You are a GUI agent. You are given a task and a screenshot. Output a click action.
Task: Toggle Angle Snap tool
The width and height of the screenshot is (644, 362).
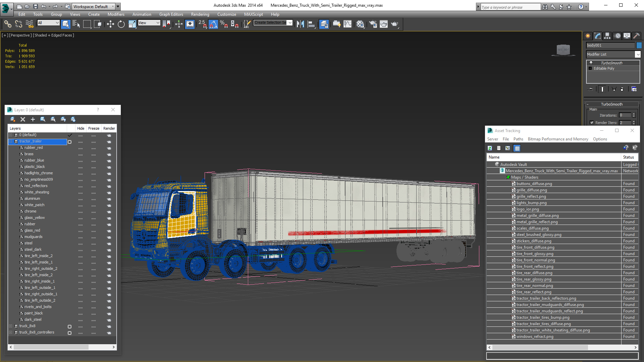coord(213,24)
